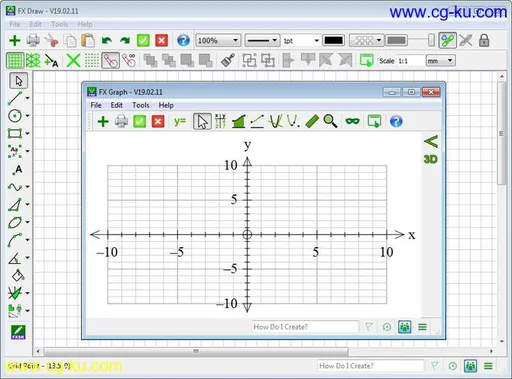Click How Do I Create field in FX Graph
512x379 pixels.
[x=305, y=327]
